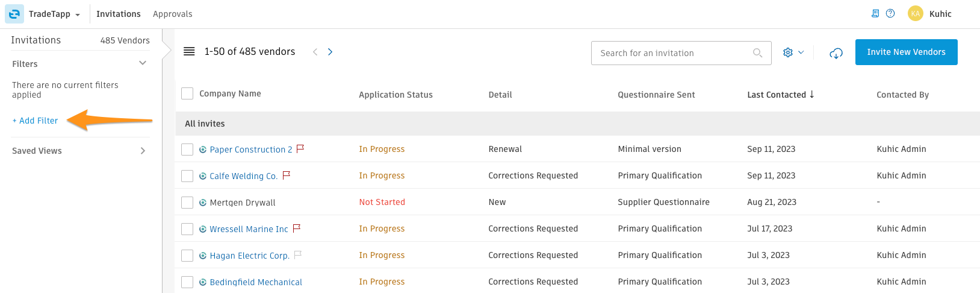
Task: Open the Invitations tab
Action: tap(119, 14)
